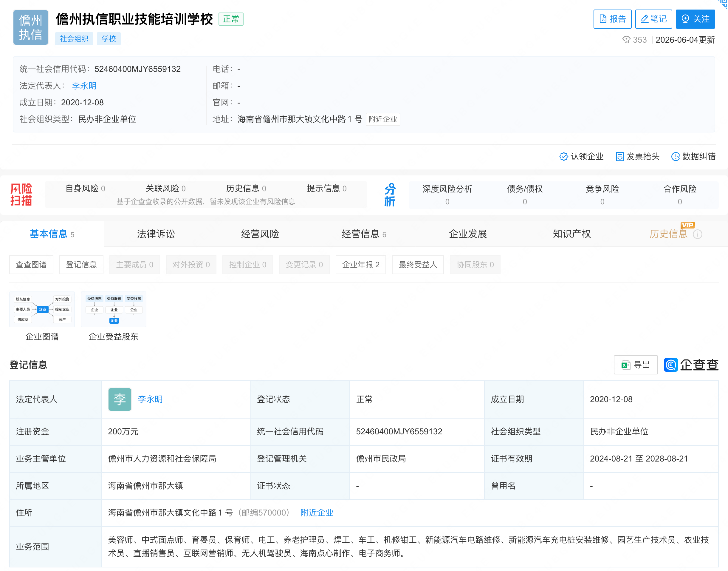
Task: Select 查查图谱 sub-tab
Action: [31, 265]
